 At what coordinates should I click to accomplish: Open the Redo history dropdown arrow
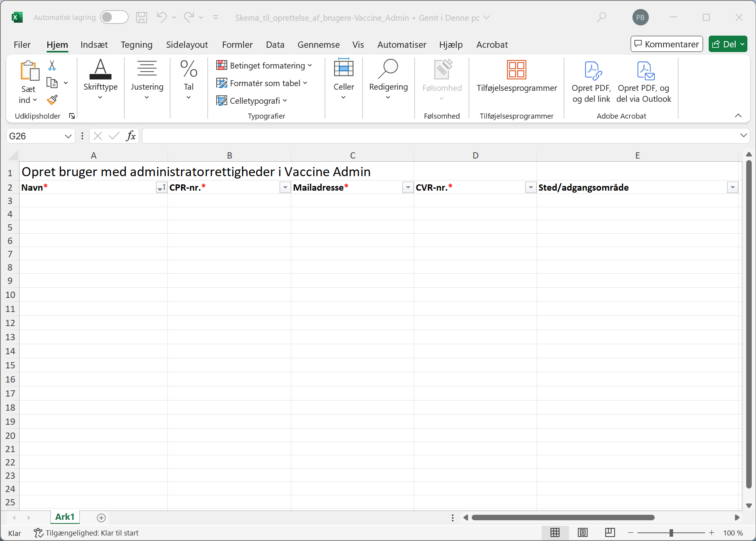click(x=201, y=18)
